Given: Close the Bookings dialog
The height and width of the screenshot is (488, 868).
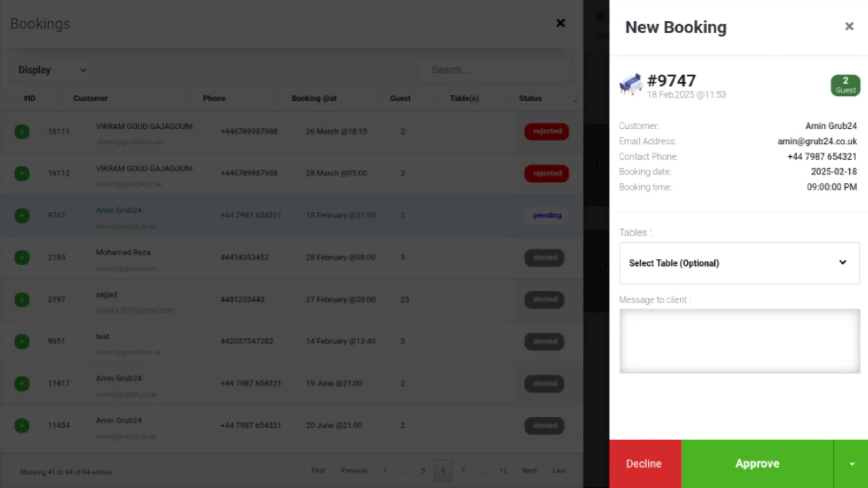Looking at the screenshot, I should (560, 23).
